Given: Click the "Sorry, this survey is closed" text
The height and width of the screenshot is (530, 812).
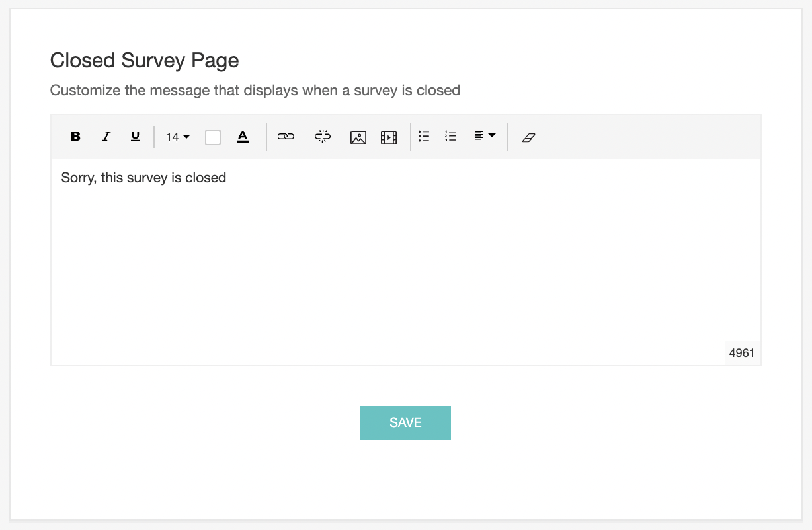Looking at the screenshot, I should (x=143, y=178).
